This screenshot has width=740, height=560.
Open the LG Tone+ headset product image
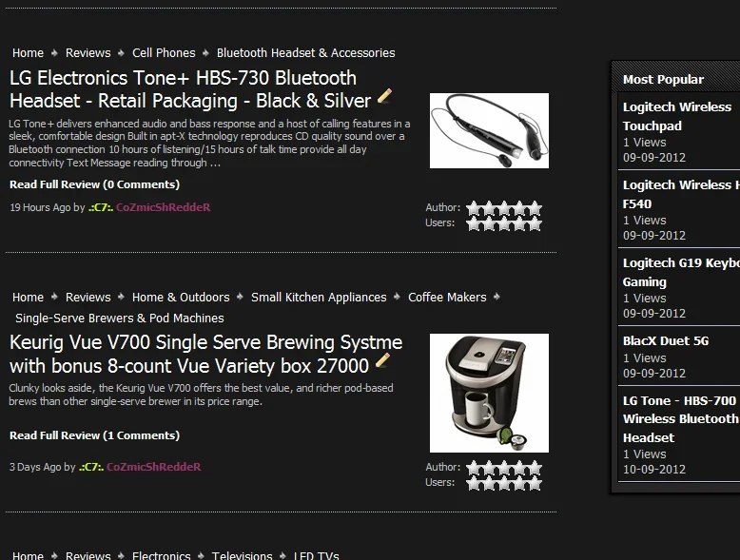pos(489,130)
